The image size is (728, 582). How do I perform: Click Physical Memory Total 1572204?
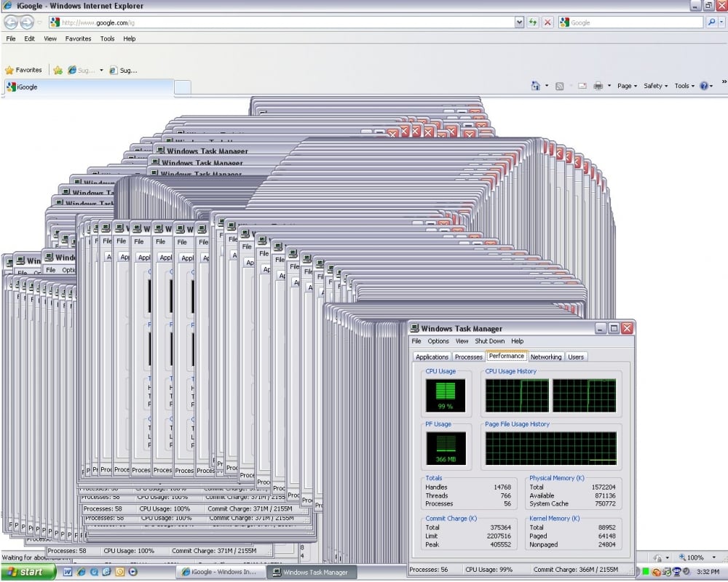[604, 487]
